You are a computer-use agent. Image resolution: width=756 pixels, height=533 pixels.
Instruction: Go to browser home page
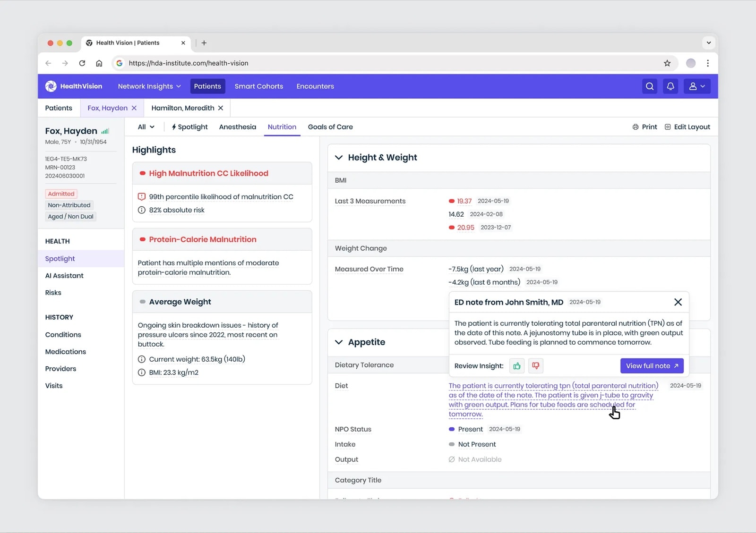[x=99, y=63]
